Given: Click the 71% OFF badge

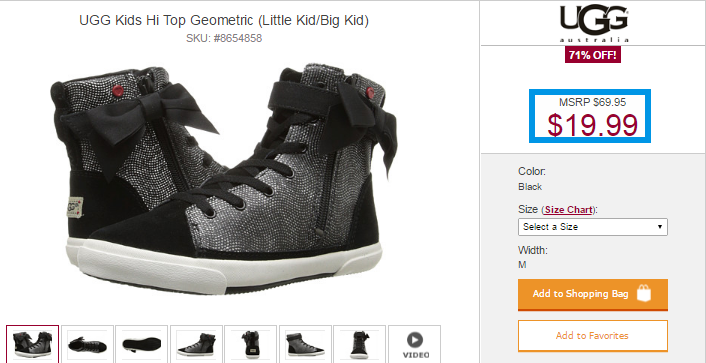Looking at the screenshot, I should pyautogui.click(x=593, y=55).
